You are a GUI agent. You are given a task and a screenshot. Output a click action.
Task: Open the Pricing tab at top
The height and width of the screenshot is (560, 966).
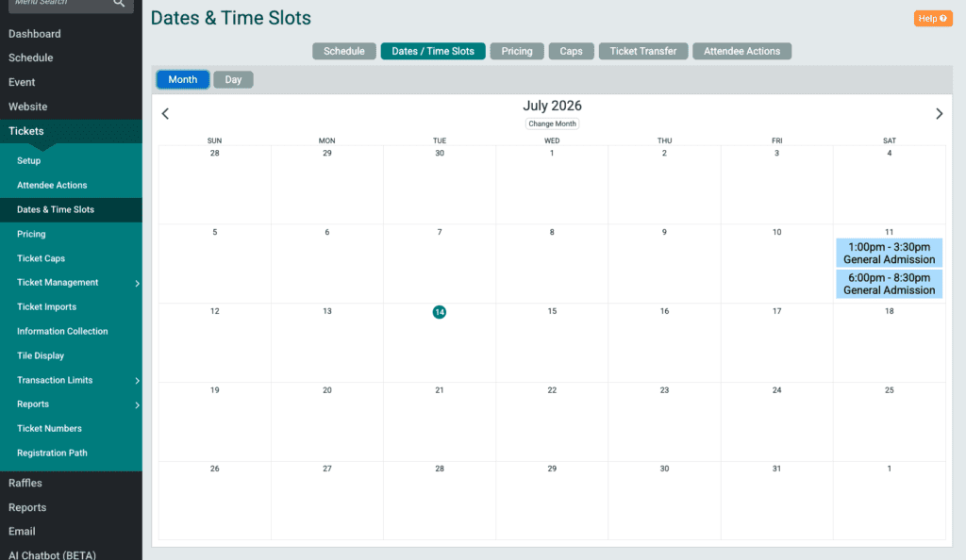click(x=516, y=51)
